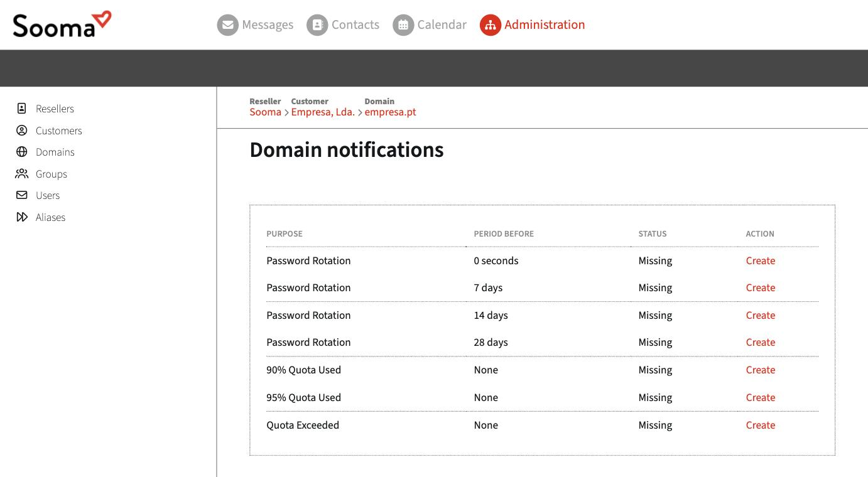Click the Messages envelope icon
This screenshot has width=868, height=477.
[x=227, y=25]
